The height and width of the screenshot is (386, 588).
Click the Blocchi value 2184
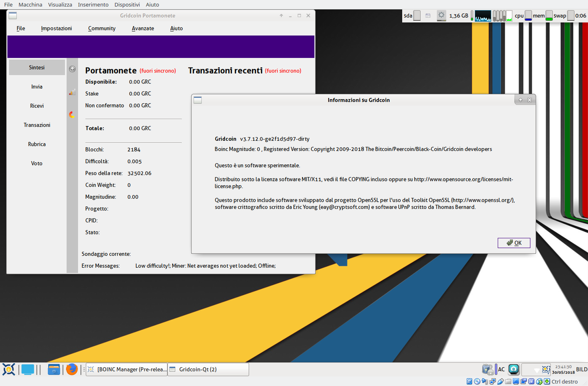point(134,150)
